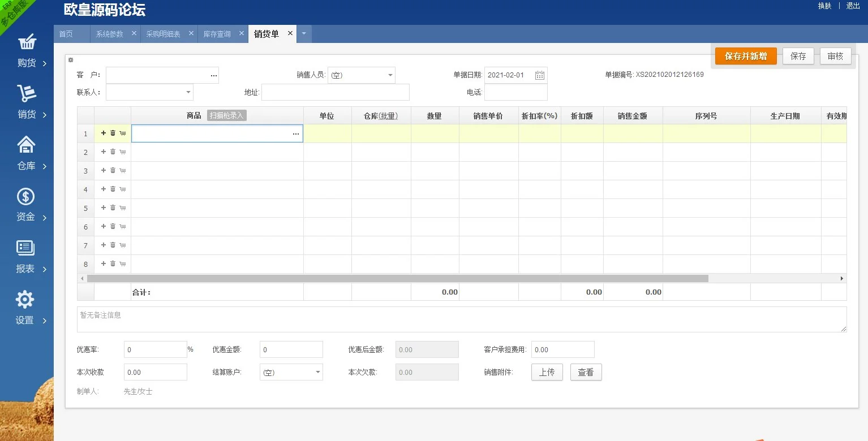Click the calendar icon in 单据日期 field
Image resolution: width=868 pixels, height=441 pixels.
(x=540, y=75)
